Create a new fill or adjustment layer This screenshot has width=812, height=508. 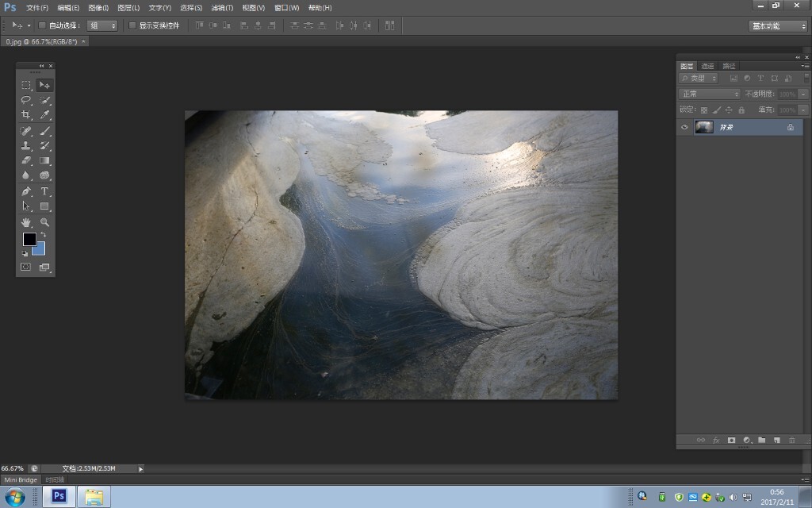coord(747,440)
